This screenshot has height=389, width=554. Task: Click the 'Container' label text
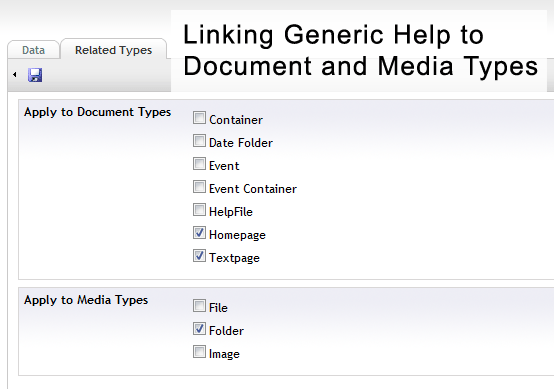click(x=236, y=120)
